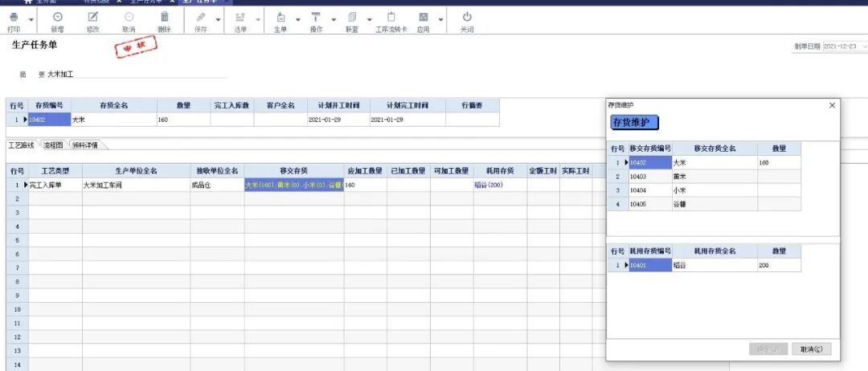Screen dimensions: 868x371
Task: Expand the dropdown arrow next to 打印
Action: coord(31,19)
